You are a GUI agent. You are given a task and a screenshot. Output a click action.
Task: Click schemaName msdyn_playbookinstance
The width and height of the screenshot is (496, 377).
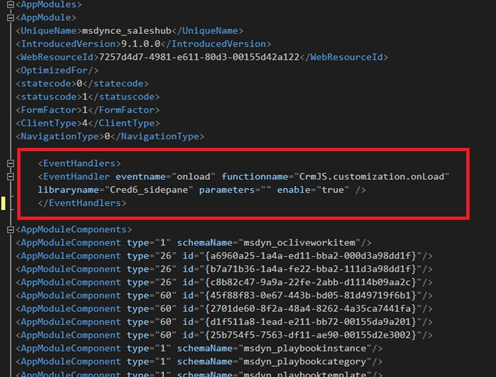(x=305, y=348)
